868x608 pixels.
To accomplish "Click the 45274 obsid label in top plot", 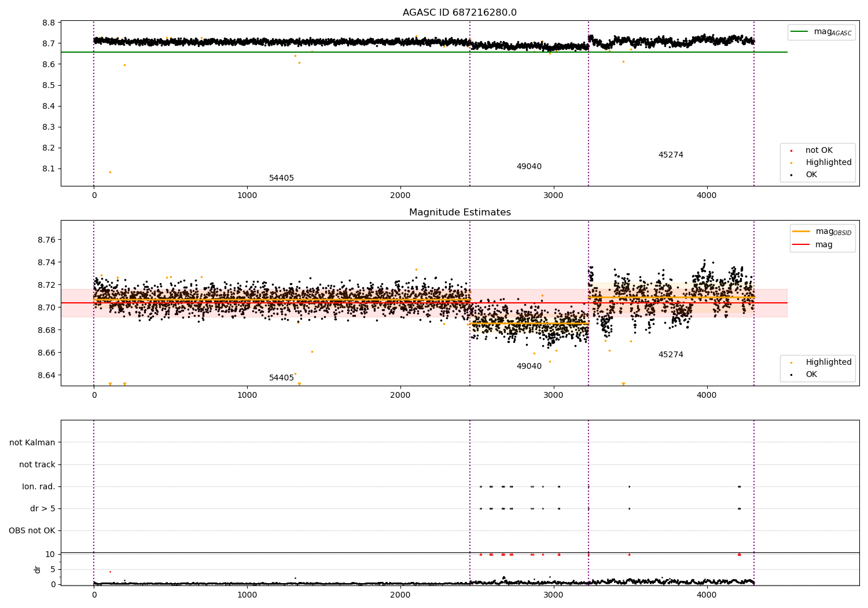I will 671,155.
